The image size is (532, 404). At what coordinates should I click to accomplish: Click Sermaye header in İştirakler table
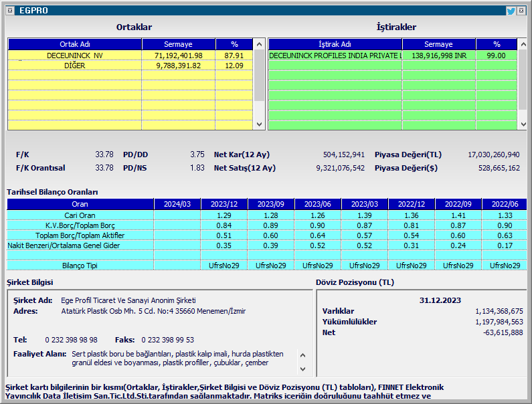click(439, 44)
